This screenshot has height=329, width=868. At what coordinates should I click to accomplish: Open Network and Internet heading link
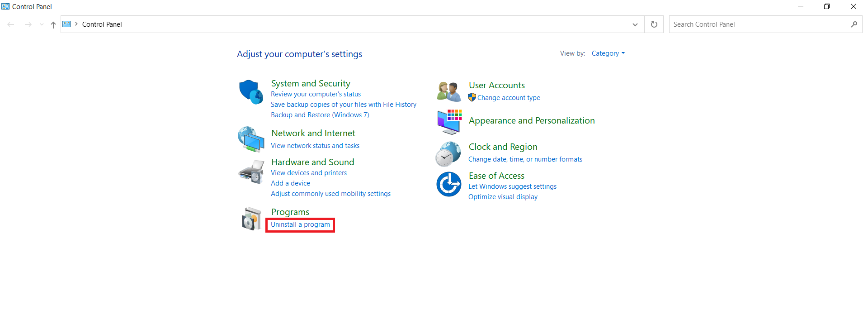click(313, 133)
